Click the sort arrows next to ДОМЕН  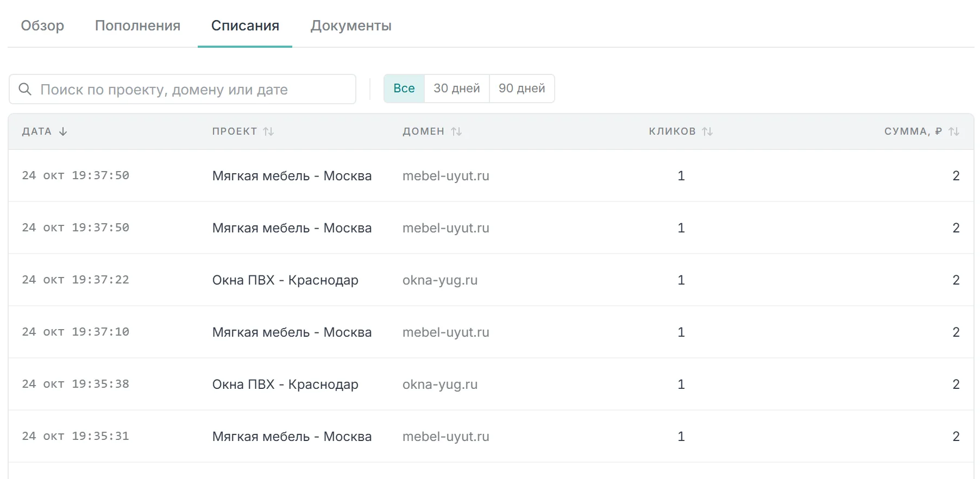456,131
